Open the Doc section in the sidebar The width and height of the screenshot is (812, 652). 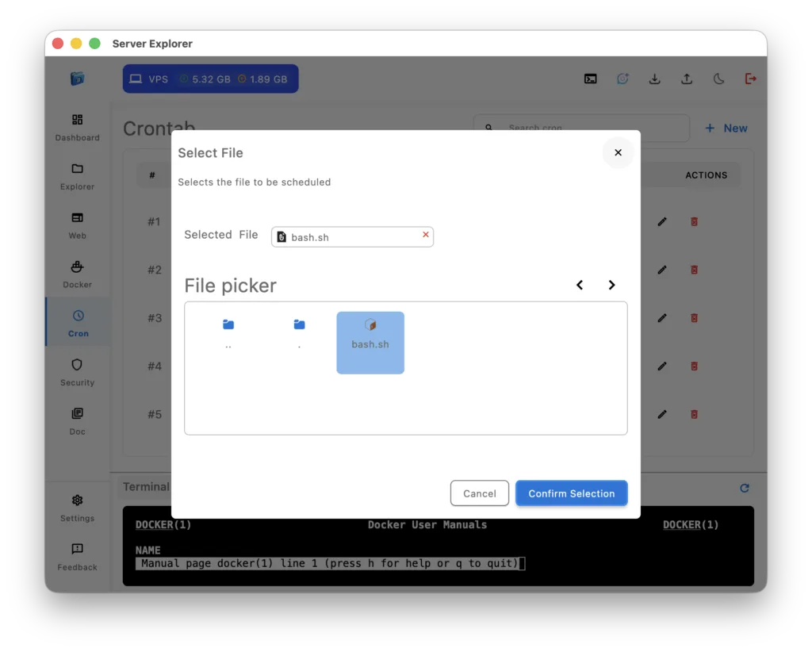click(x=77, y=420)
